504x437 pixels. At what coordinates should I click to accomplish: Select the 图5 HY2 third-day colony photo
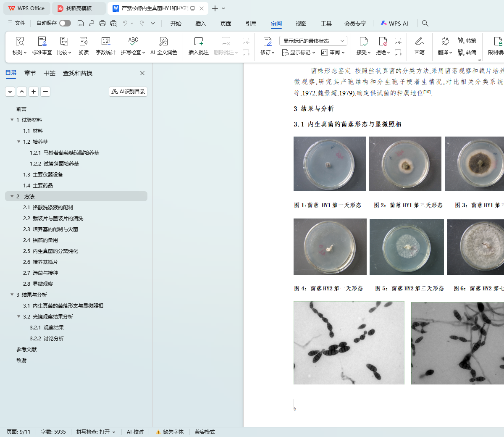pyautogui.click(x=407, y=247)
